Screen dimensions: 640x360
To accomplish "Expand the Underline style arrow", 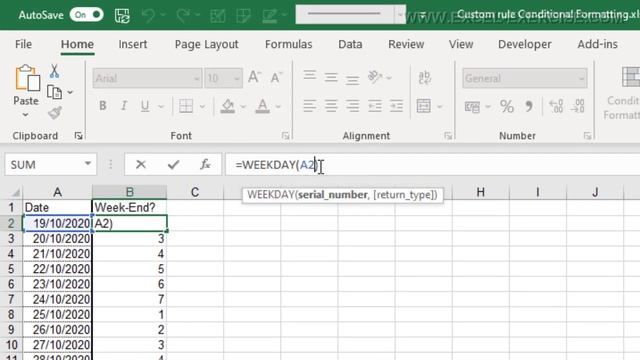I will (161, 107).
